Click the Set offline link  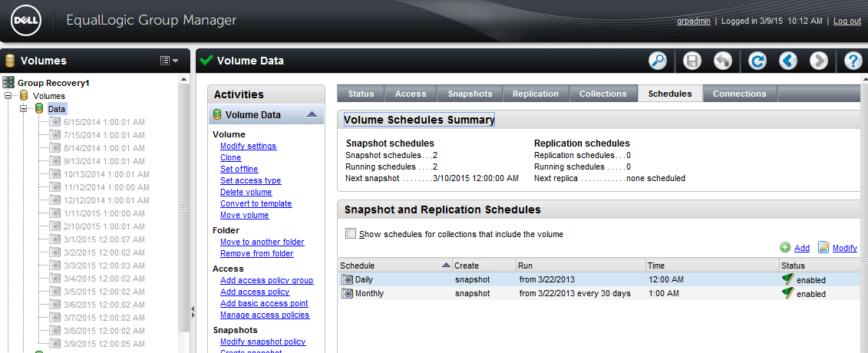(239, 169)
